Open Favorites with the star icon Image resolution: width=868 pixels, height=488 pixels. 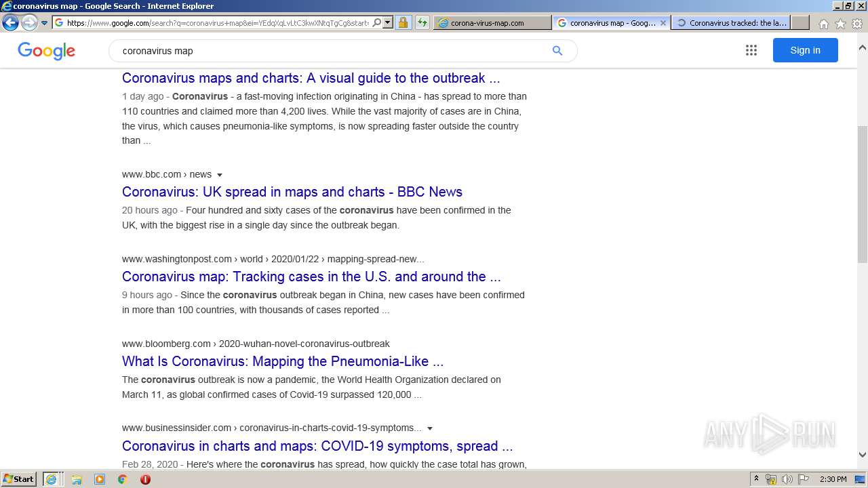840,24
